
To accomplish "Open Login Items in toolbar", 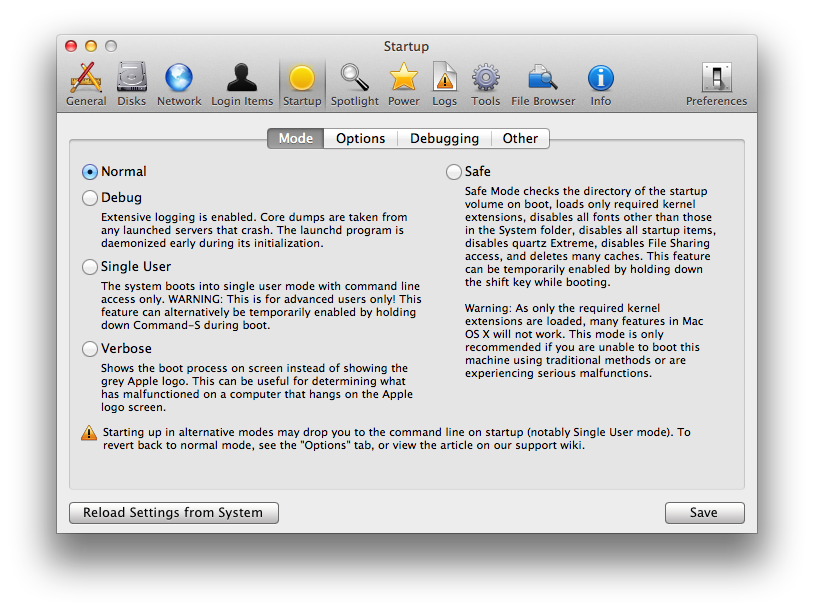I will click(242, 78).
